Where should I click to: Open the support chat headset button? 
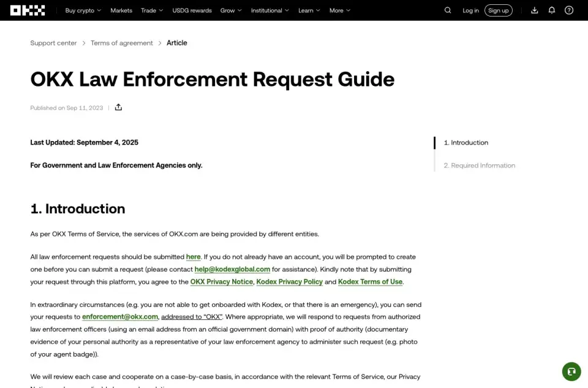point(571,371)
